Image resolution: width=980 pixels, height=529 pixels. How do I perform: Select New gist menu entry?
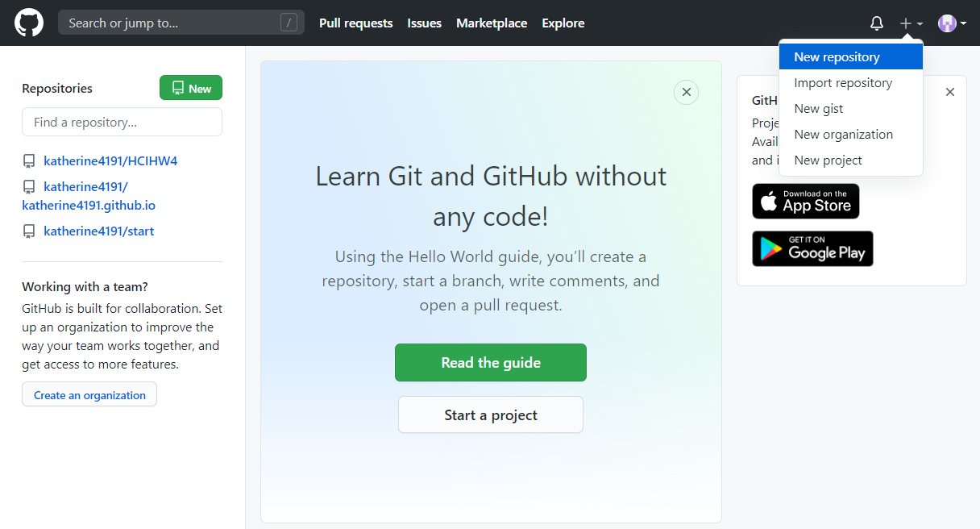851,108
